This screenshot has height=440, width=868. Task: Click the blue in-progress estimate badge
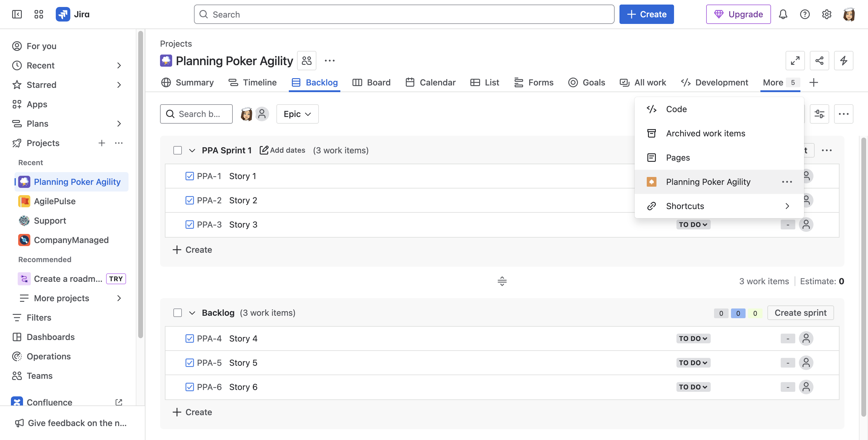click(x=738, y=313)
